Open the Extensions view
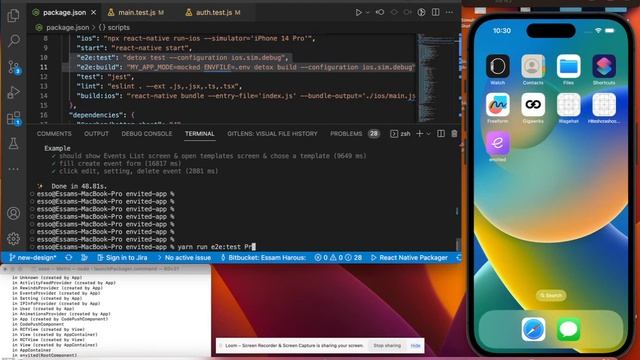 [x=13, y=118]
